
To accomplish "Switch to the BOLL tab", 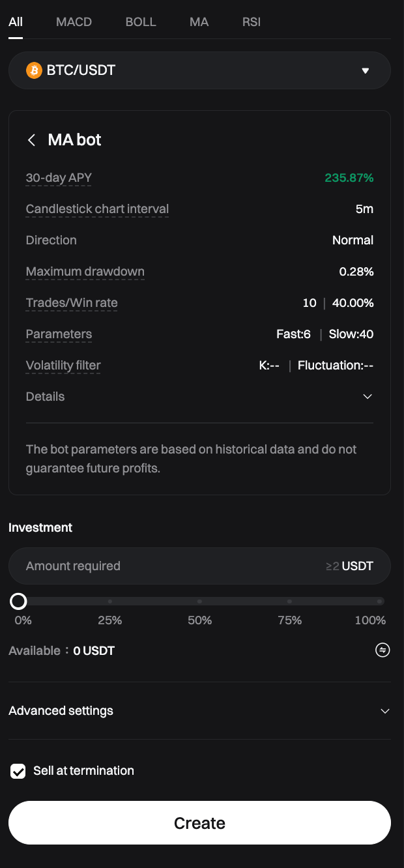I will 141,22.
